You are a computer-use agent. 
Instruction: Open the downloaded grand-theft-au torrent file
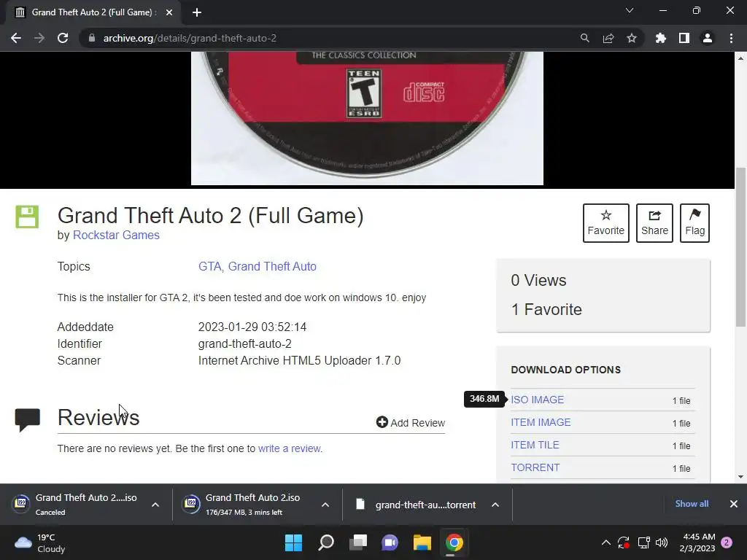(x=417, y=505)
